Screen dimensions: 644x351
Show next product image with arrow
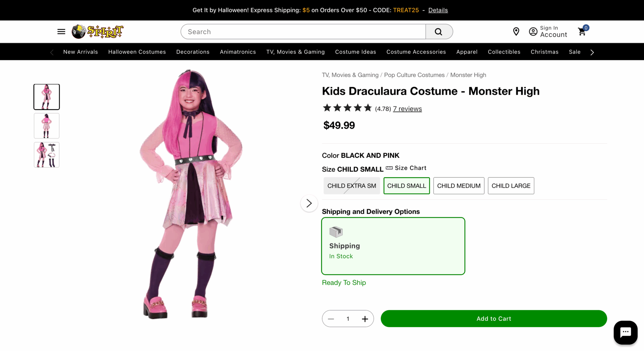click(309, 203)
